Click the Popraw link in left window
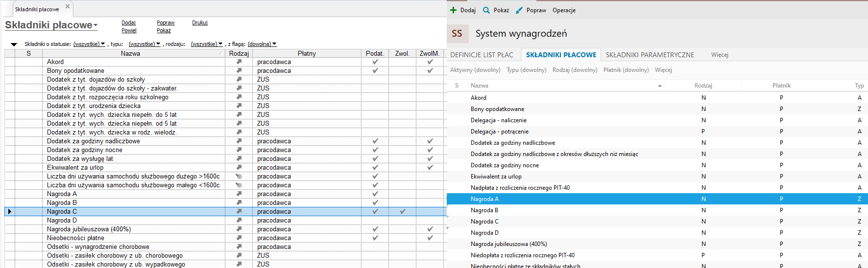868x268 pixels. click(x=166, y=22)
